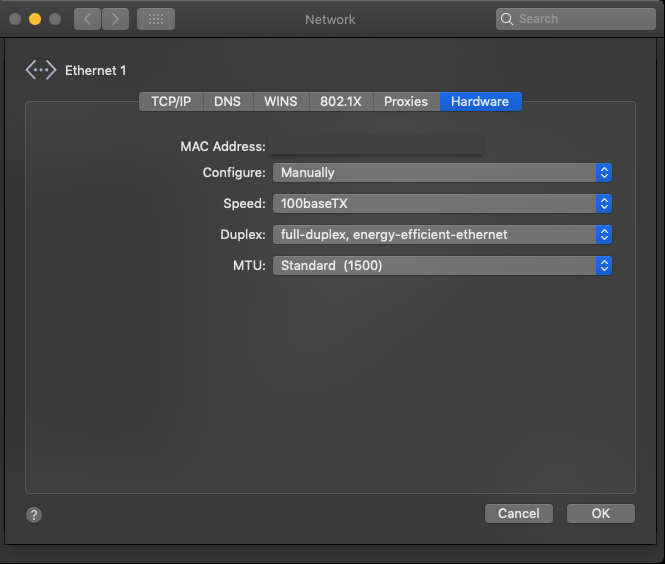This screenshot has height=564, width=665.
Task: Click the Ethernet 1 title text
Action: [x=95, y=70]
